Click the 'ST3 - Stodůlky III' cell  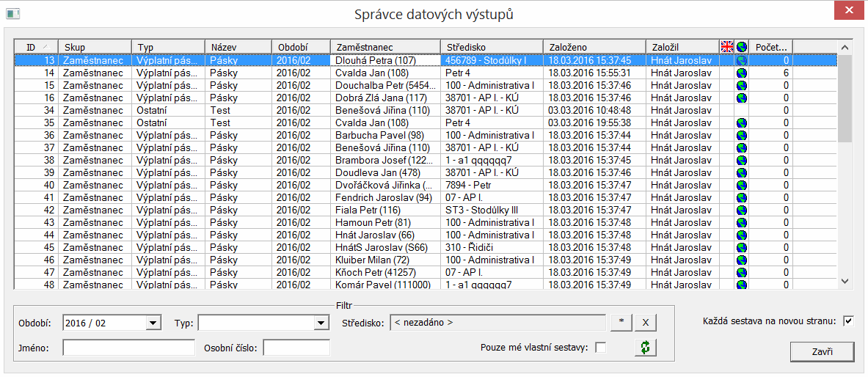coord(492,211)
